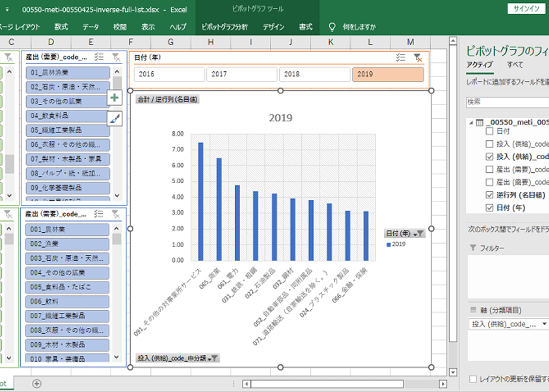The width and height of the screenshot is (549, 392).
Task: Select 2017 in the year slicer
Action: coord(242,74)
